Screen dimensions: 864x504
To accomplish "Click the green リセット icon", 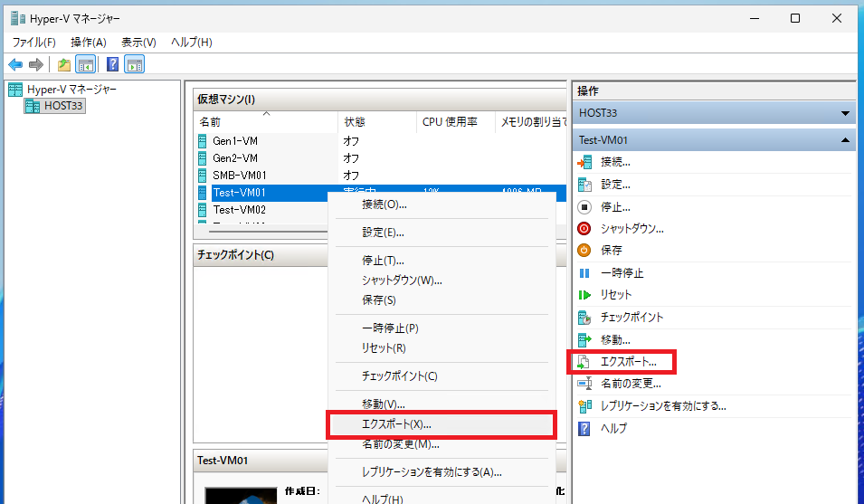I will click(584, 295).
